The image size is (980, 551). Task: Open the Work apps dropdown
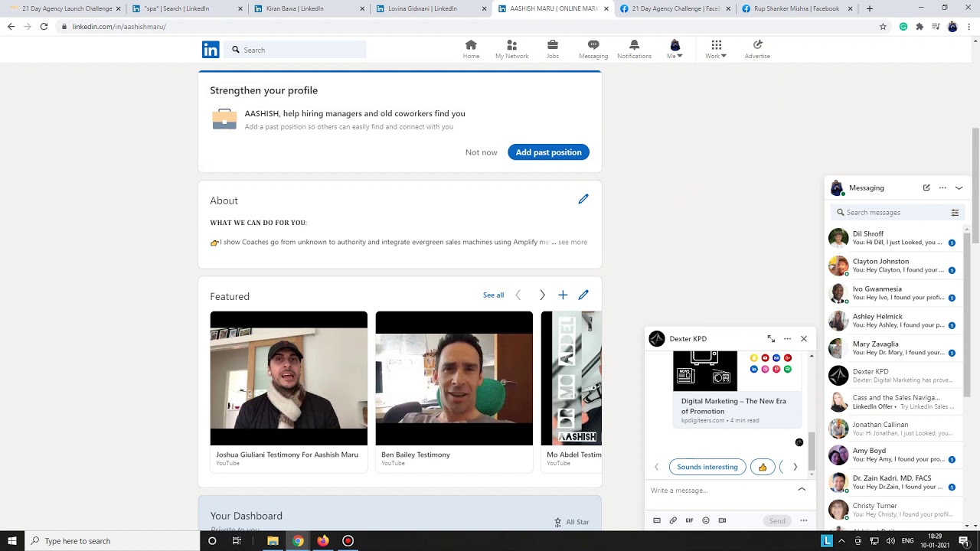click(716, 49)
